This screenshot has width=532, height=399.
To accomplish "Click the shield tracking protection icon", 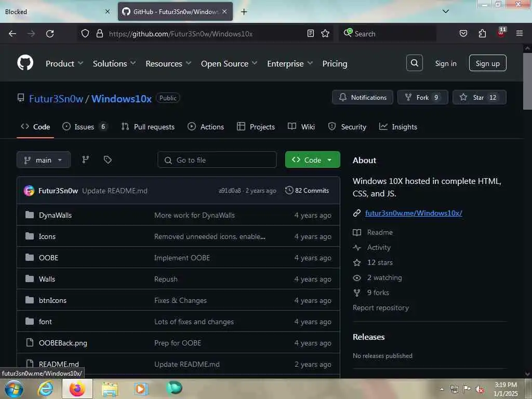I will click(x=85, y=33).
